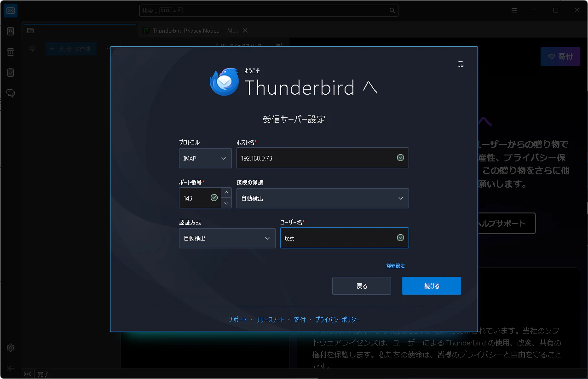588x379 pixels.
Task: Maximize the Thunderbird window
Action: click(x=556, y=10)
